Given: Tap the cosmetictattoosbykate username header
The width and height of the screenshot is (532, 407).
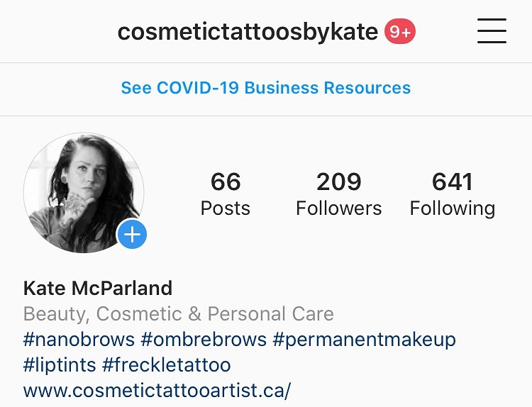Looking at the screenshot, I should (248, 32).
